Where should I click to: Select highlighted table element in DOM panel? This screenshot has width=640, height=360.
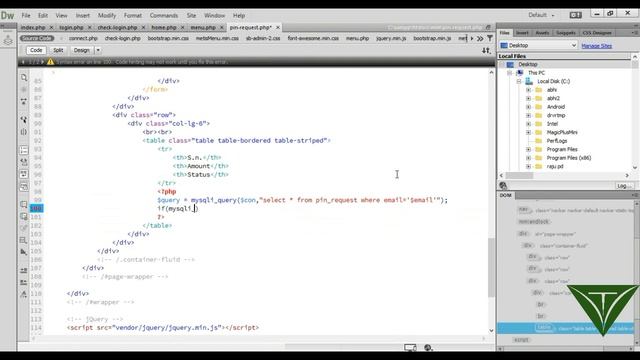(x=565, y=328)
